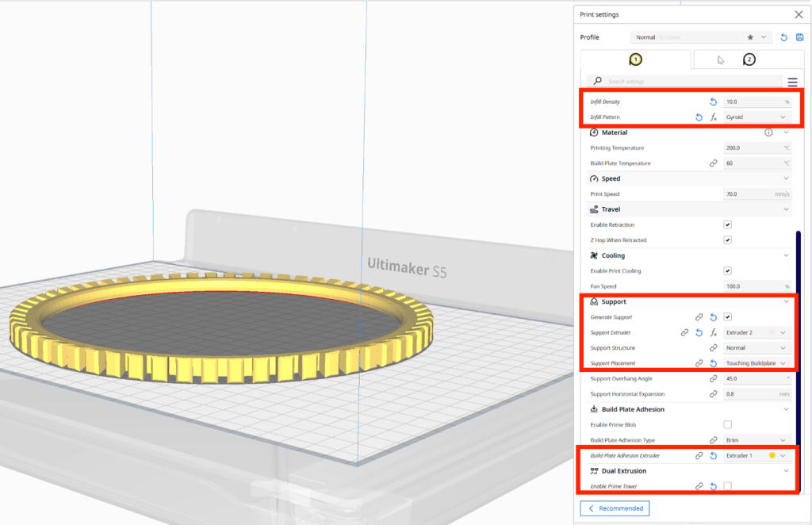Edit Support Horizontal Expansion 0.8 field
The width and height of the screenshot is (812, 525).
(757, 394)
